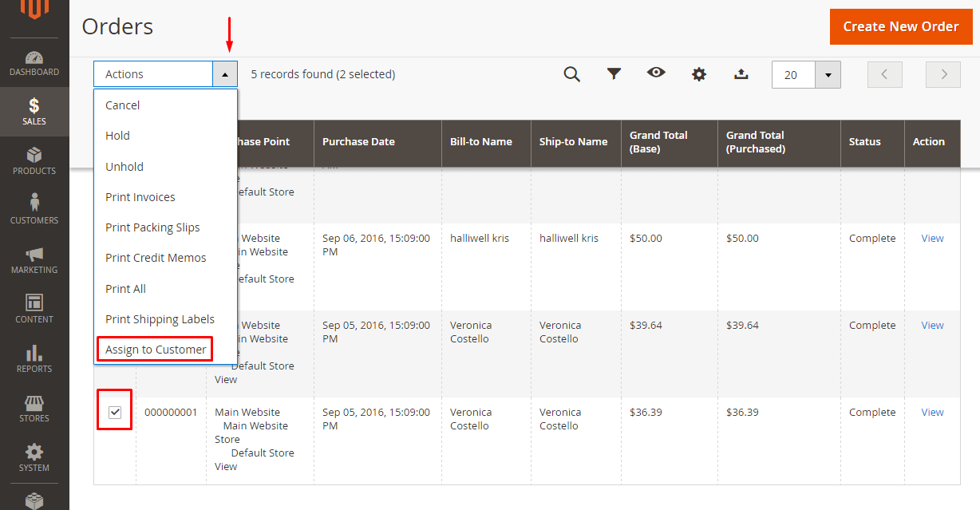Export the orders grid
The height and width of the screenshot is (510, 980).
pyautogui.click(x=741, y=74)
